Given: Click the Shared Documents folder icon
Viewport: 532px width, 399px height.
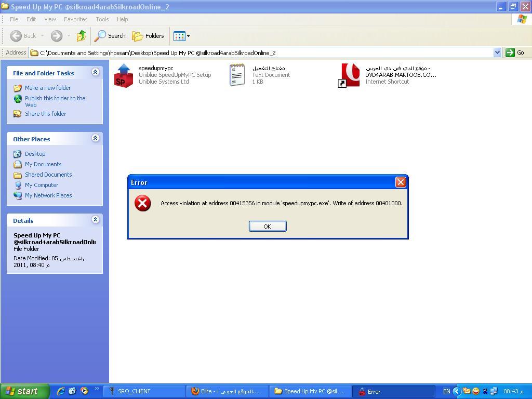Looking at the screenshot, I should click(x=18, y=175).
